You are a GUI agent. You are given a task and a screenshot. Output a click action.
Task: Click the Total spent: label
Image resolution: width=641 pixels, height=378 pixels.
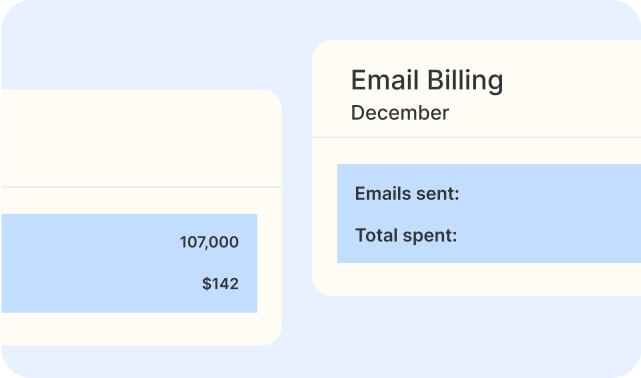(406, 235)
